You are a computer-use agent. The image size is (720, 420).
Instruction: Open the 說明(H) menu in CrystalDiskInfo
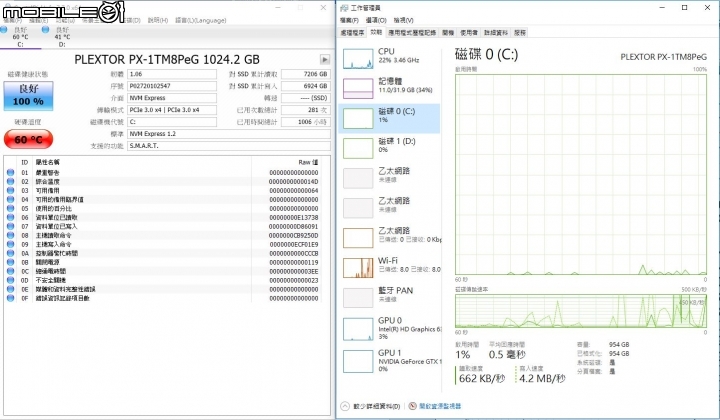coord(158,20)
